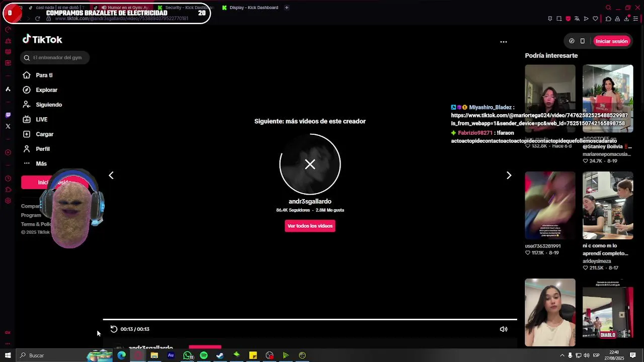The width and height of the screenshot is (644, 362).
Task: Open the andr3sgallardo creator name
Action: (310, 202)
